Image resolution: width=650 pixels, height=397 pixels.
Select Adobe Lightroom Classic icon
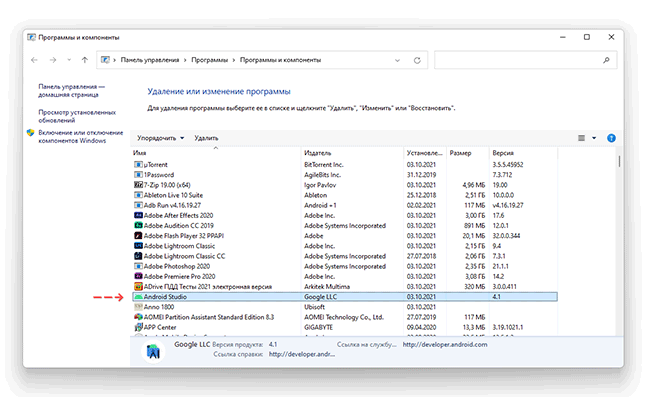(x=138, y=246)
